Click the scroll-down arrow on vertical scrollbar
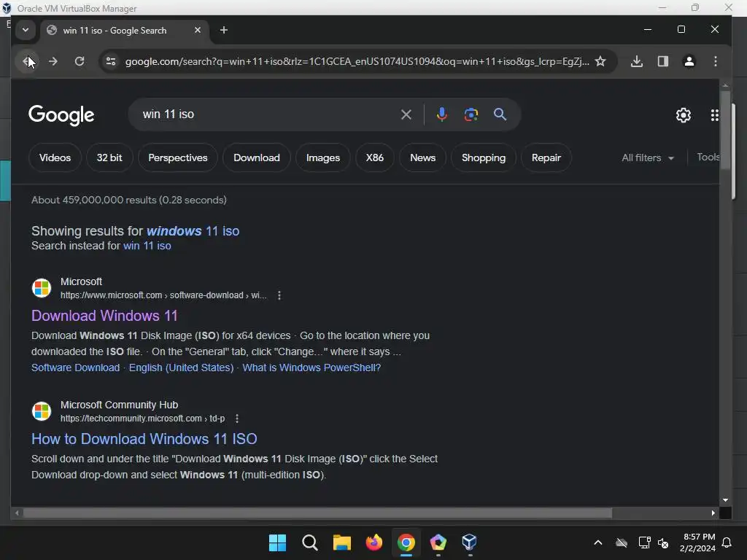 pos(725,500)
